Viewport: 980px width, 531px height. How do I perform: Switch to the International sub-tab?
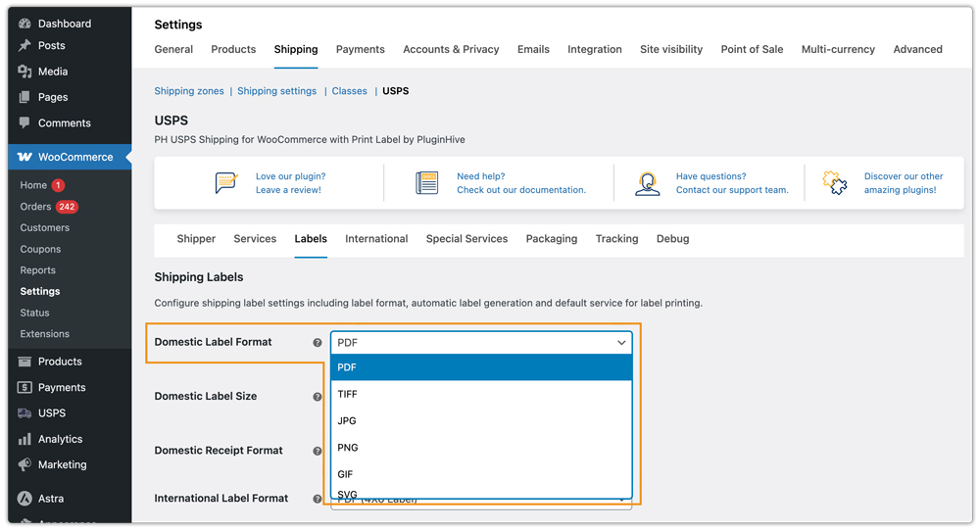(x=376, y=239)
